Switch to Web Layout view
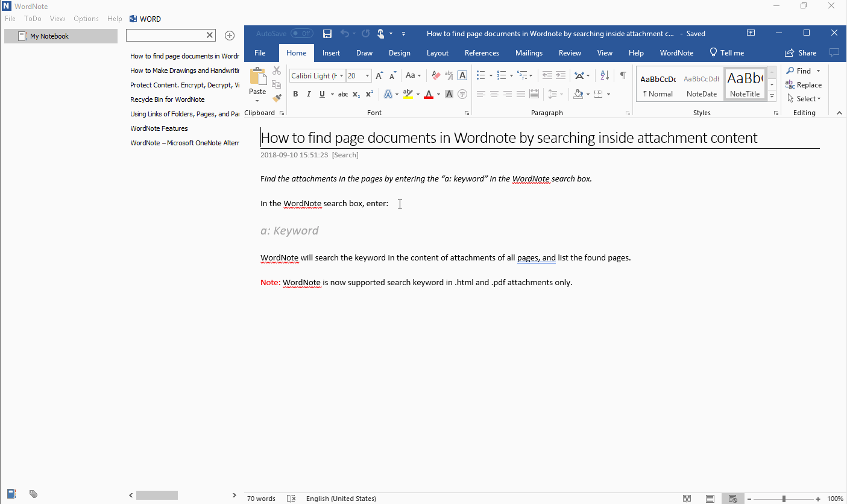Image resolution: width=847 pixels, height=504 pixels. (x=732, y=499)
